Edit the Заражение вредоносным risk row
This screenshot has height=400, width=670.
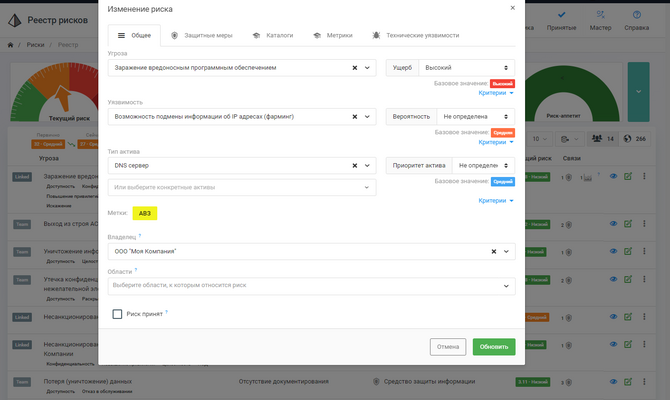628,176
